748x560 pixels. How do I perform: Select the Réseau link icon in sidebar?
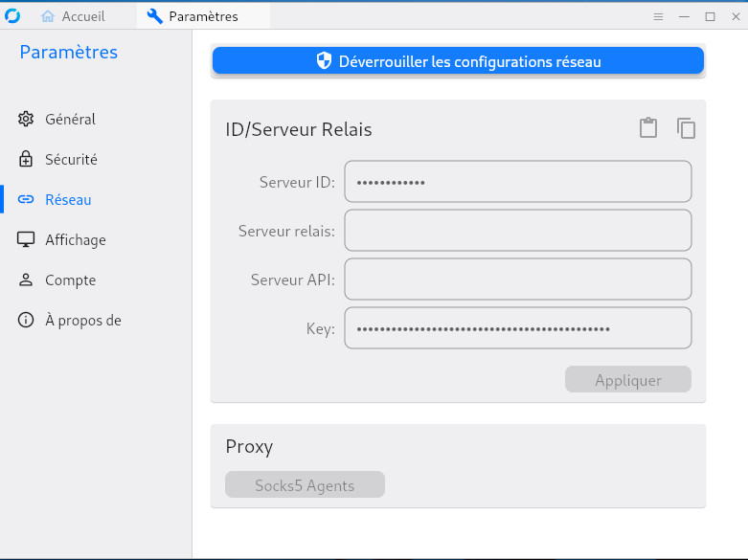(x=26, y=200)
